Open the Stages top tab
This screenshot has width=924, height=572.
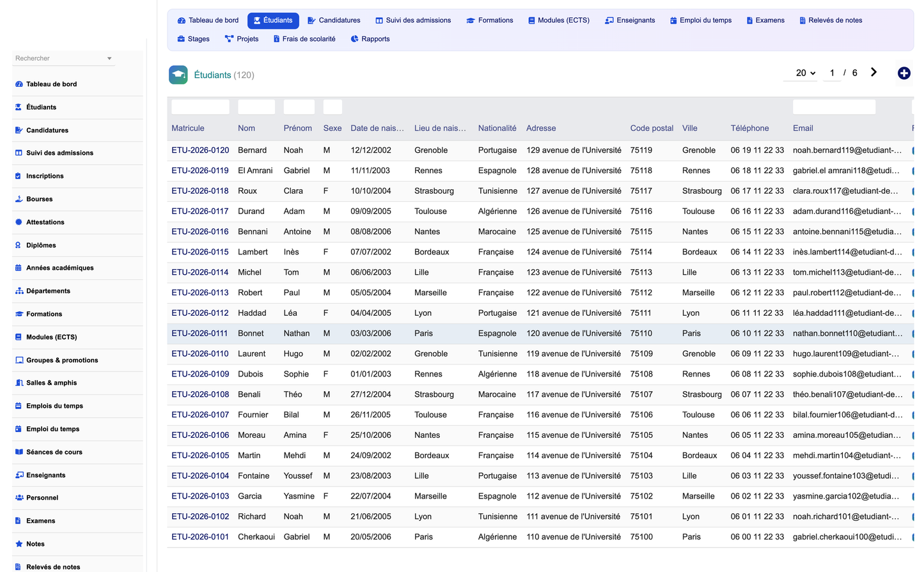point(194,39)
